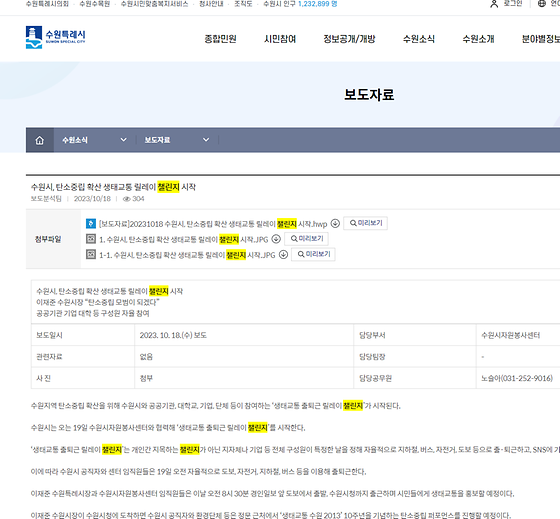Viewport: 560px width, 519px height.
Task: Open the 수원소식 main menu
Action: coord(419,39)
